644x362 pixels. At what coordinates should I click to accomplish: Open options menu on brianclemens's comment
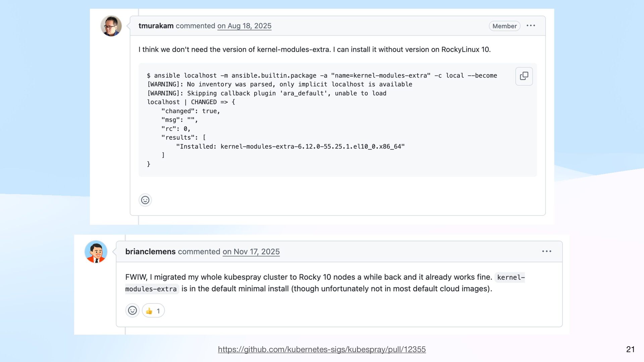pos(546,251)
